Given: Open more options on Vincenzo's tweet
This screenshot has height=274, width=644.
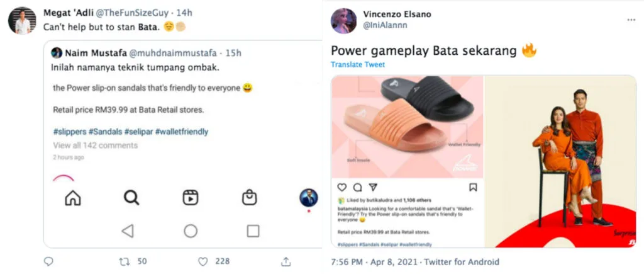Looking at the screenshot, I should [631, 20].
